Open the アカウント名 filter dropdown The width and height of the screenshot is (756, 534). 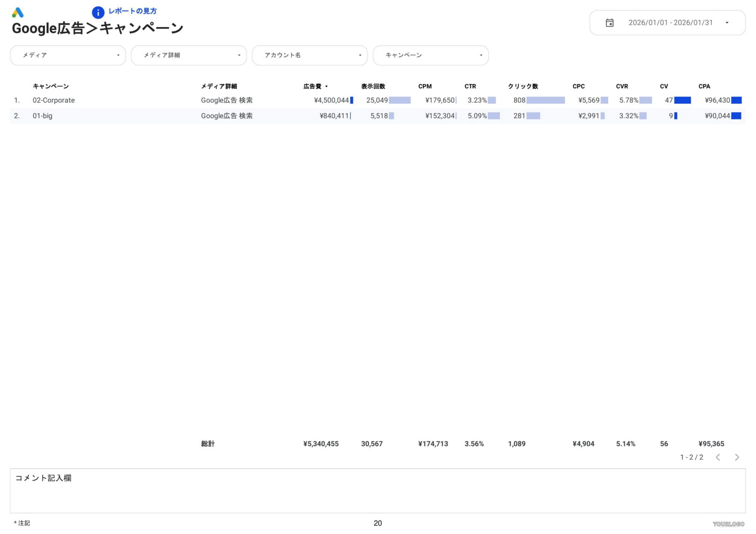tap(310, 55)
